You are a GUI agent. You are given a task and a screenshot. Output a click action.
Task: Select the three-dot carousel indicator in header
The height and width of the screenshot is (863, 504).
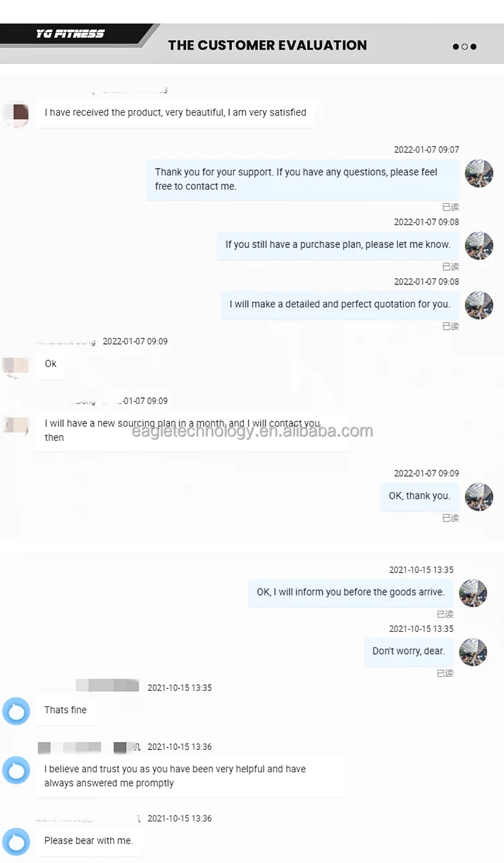464,47
